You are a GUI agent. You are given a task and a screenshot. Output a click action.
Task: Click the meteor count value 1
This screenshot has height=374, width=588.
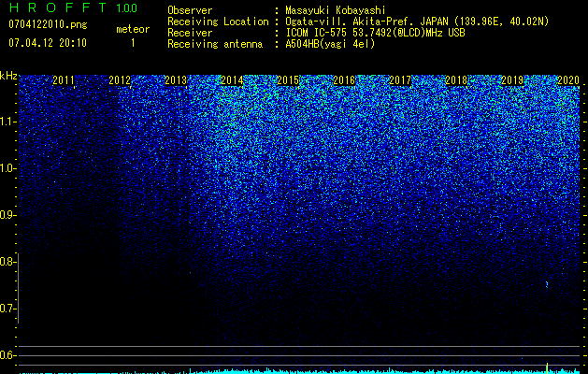(x=133, y=43)
